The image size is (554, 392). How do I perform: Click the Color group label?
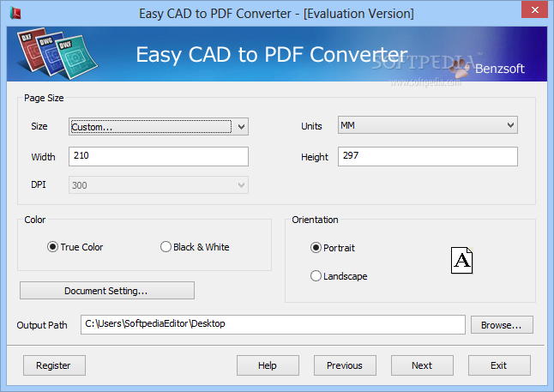[x=34, y=220]
